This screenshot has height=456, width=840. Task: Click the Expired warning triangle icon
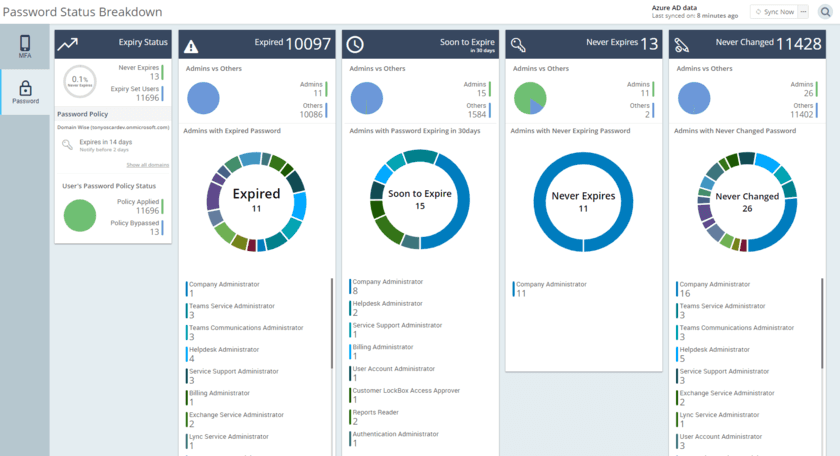tap(192, 45)
